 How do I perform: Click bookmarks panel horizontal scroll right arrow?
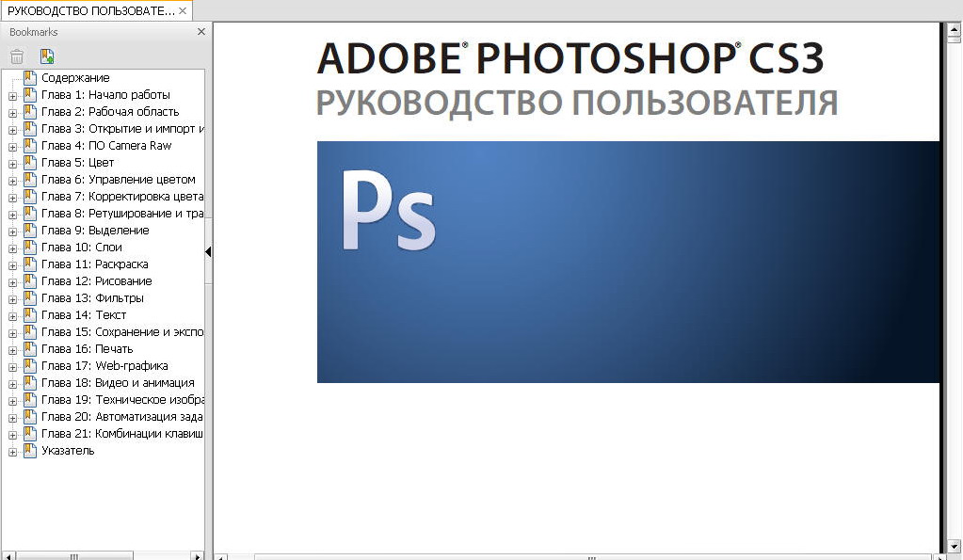coord(197,556)
